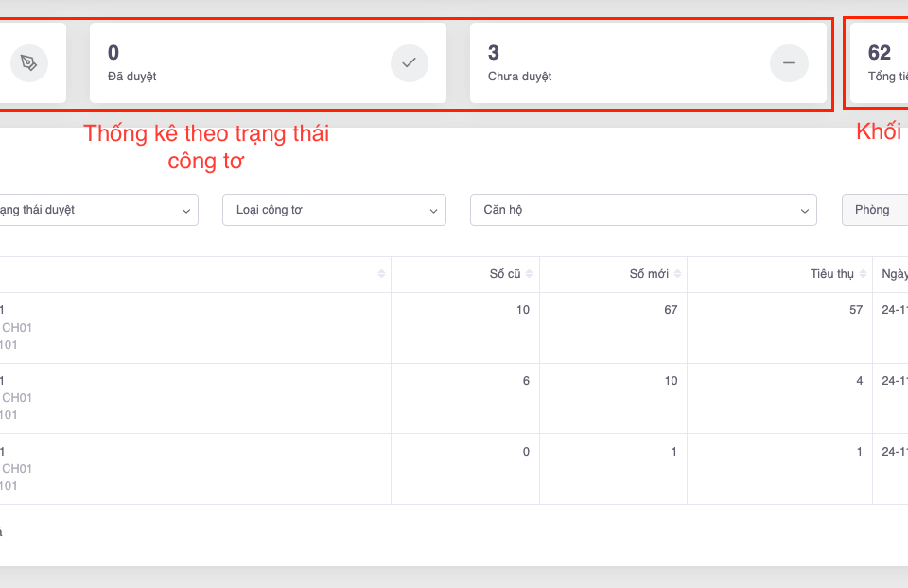Click the checkmark icon on the Đã duyệt card
The image size is (908, 588).
pyautogui.click(x=409, y=63)
